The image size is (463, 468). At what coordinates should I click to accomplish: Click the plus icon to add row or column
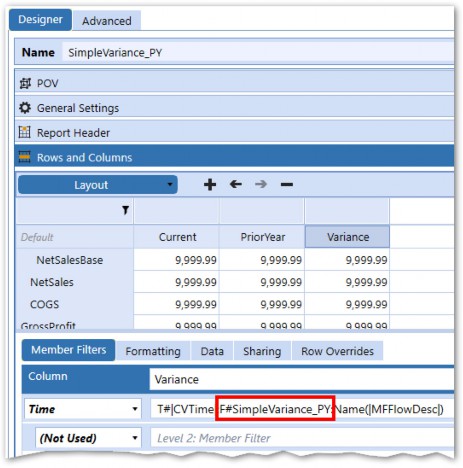[x=210, y=184]
